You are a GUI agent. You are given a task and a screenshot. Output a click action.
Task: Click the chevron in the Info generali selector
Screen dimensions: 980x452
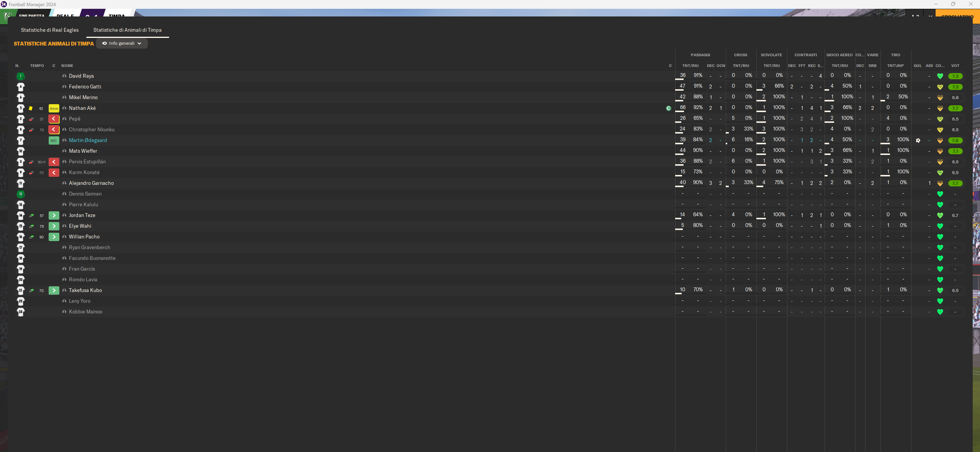139,43
